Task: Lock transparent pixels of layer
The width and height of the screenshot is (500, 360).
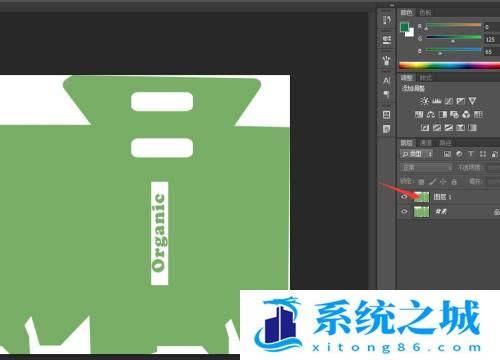Action: tap(421, 182)
